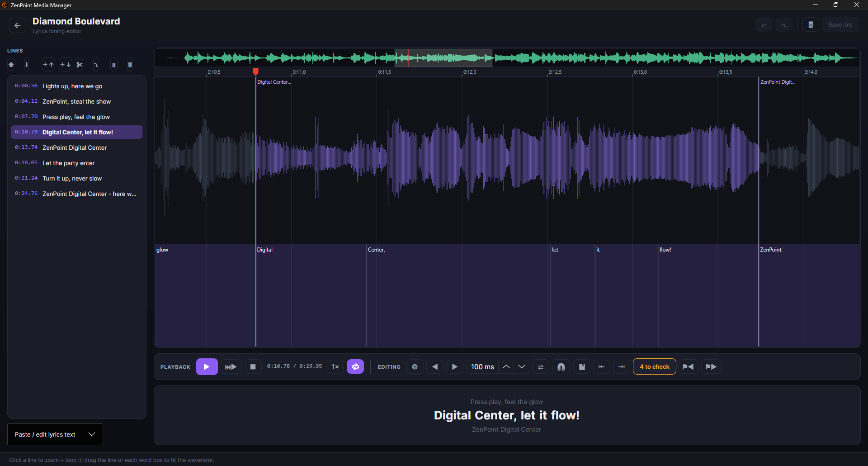This screenshot has width=868, height=466.
Task: Select the line 'Turn it up, never slow'
Action: click(77, 178)
